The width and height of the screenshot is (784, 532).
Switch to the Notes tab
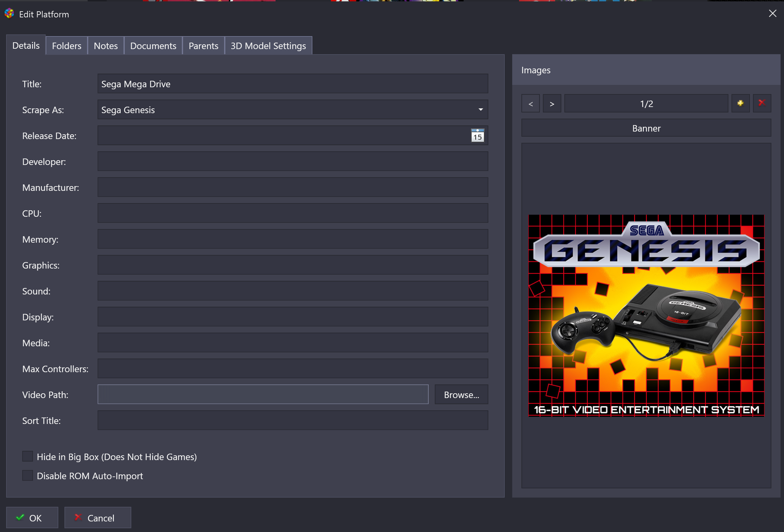106,46
